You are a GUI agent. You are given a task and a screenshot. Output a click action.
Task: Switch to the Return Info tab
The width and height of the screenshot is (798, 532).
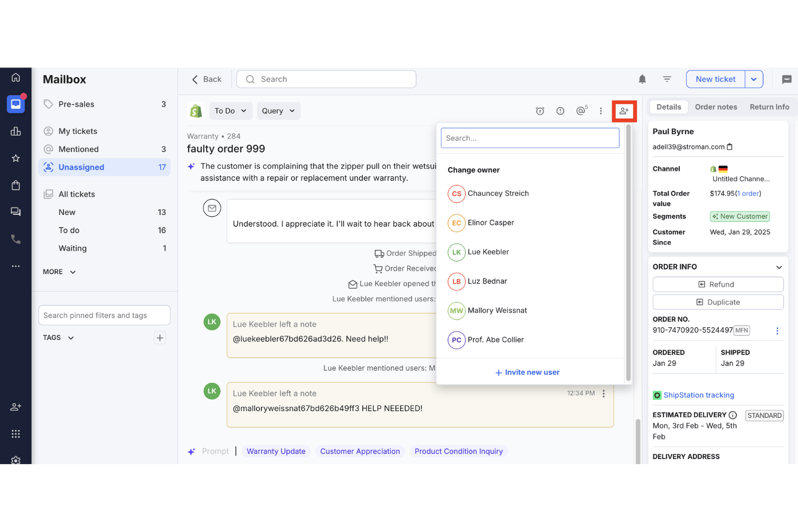click(x=769, y=107)
